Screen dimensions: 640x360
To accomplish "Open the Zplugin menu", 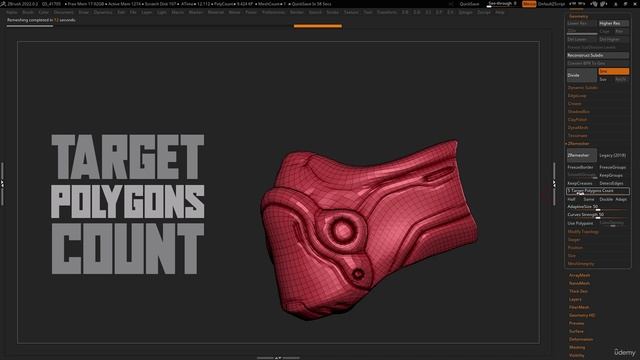I will 465,12.
